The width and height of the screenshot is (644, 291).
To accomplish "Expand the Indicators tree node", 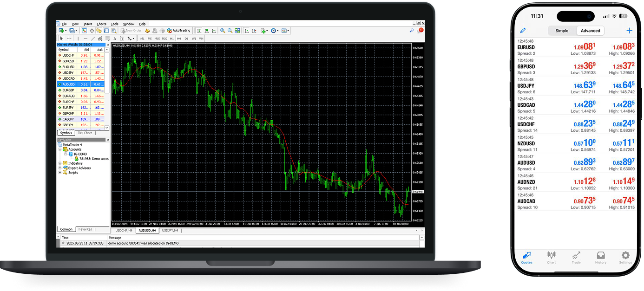I will (60, 163).
